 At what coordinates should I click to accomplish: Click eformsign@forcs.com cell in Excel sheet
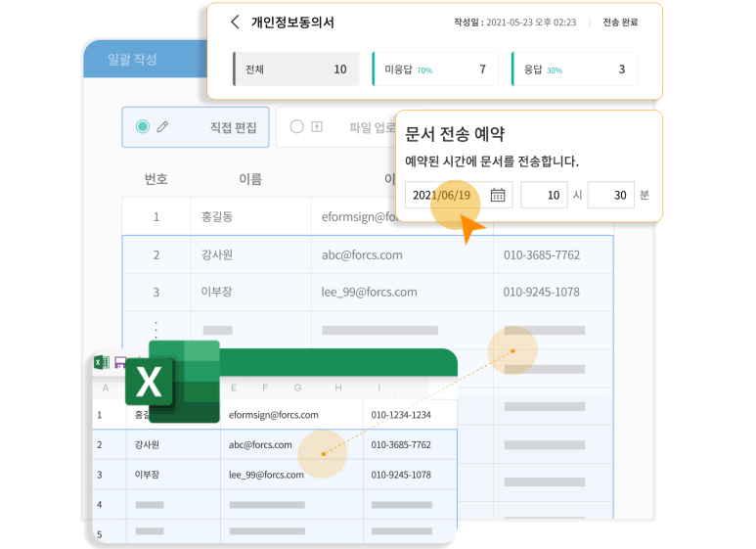pyautogui.click(x=291, y=415)
